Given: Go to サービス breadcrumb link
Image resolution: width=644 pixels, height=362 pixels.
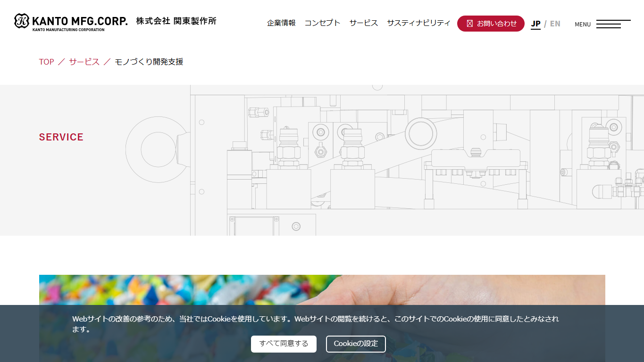Looking at the screenshot, I should [84, 62].
